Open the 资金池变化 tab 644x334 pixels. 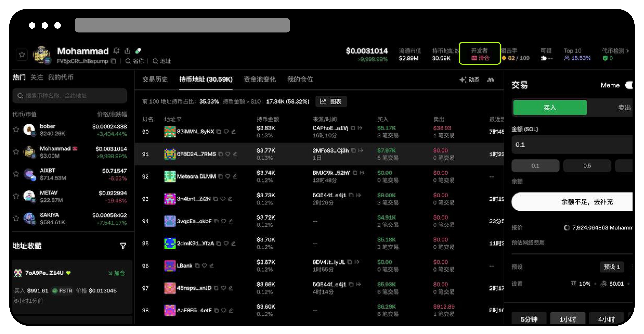260,79
